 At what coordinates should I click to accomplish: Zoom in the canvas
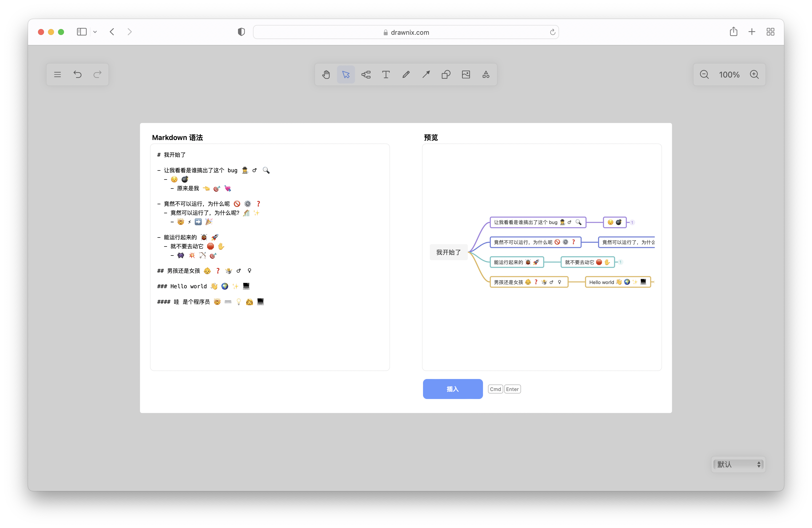754,74
